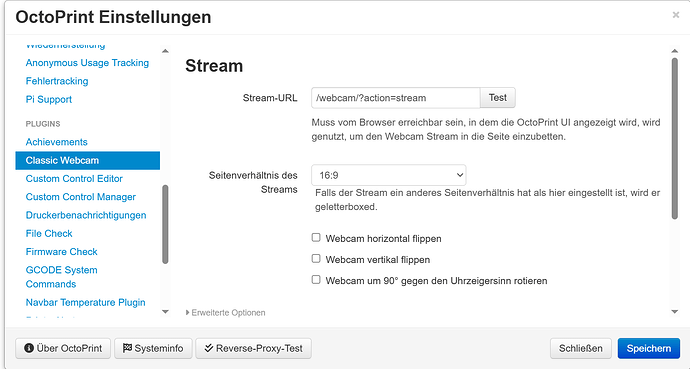The image size is (690, 369).
Task: Open Firmware Check plugin settings
Action: coord(61,252)
